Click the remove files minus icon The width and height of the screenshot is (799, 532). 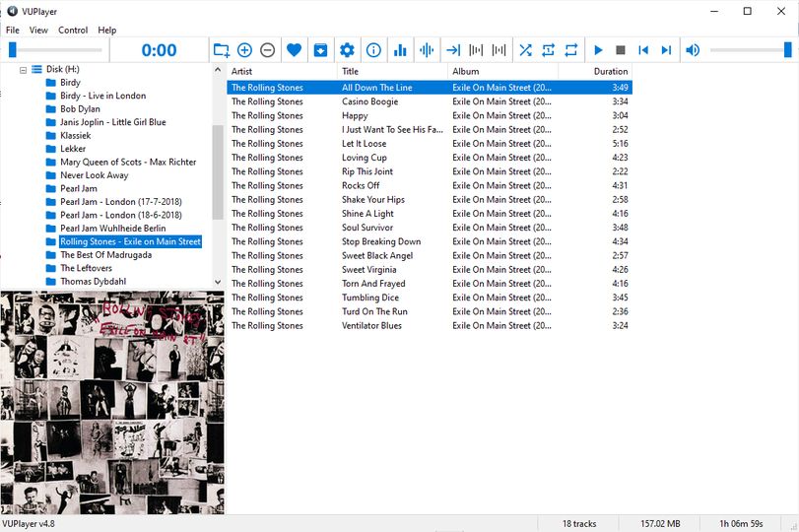tap(268, 50)
